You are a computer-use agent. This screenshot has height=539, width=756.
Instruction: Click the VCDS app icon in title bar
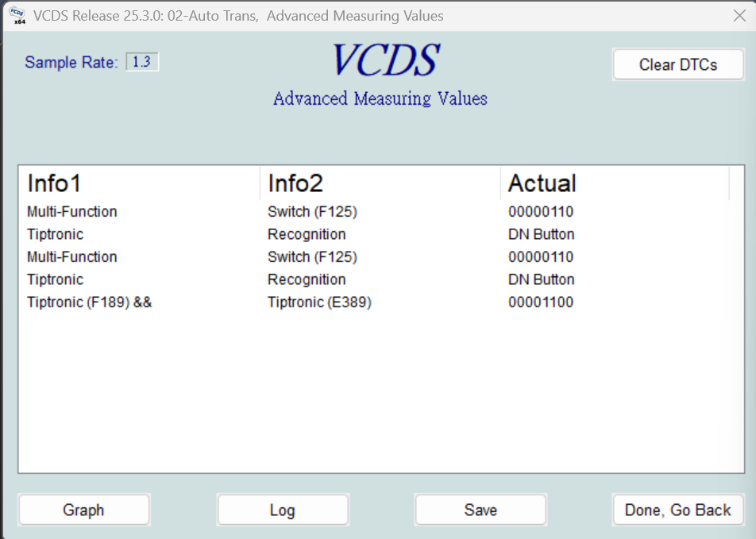(x=17, y=15)
